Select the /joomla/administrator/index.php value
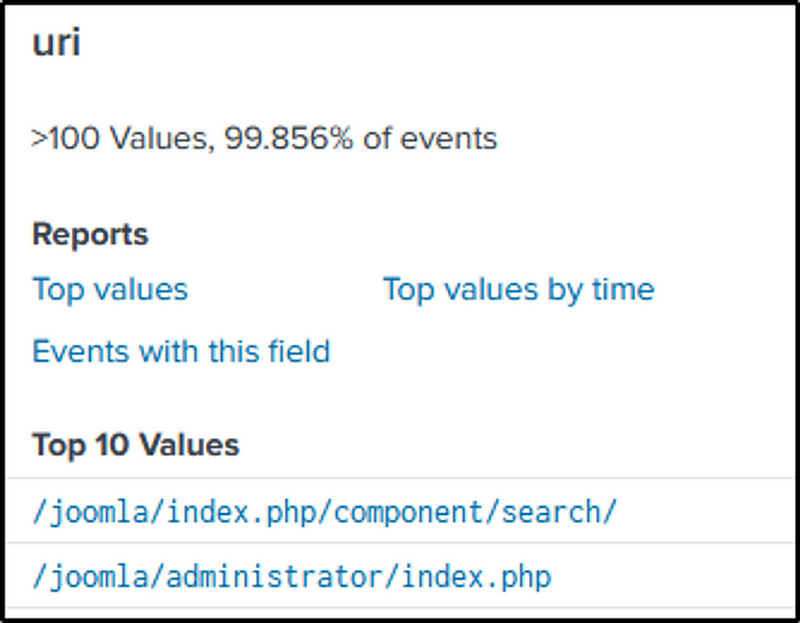Viewport: 800px width, 623px height. pos(292,577)
